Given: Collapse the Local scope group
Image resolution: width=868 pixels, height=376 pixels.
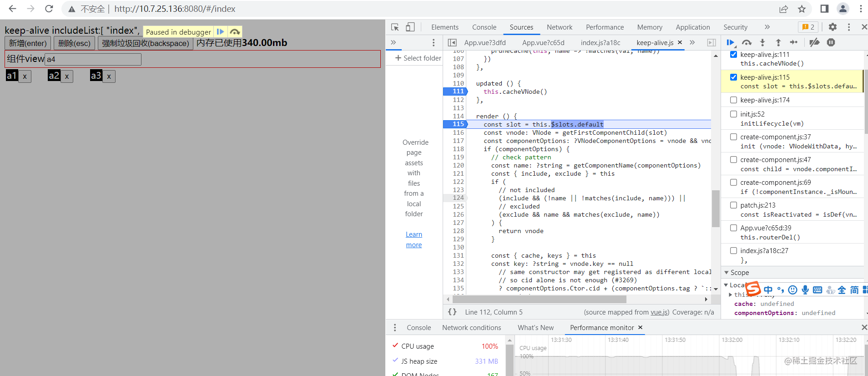Looking at the screenshot, I should 726,285.
